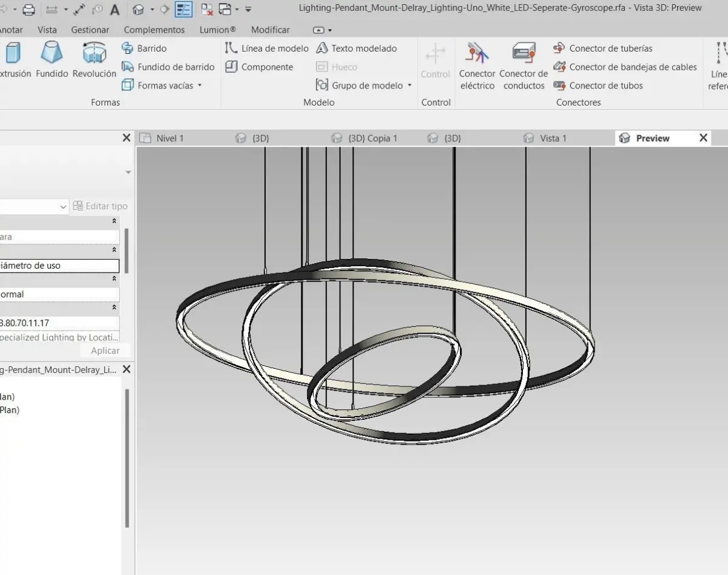
Task: Click the Editar tipo button
Action: click(x=100, y=206)
